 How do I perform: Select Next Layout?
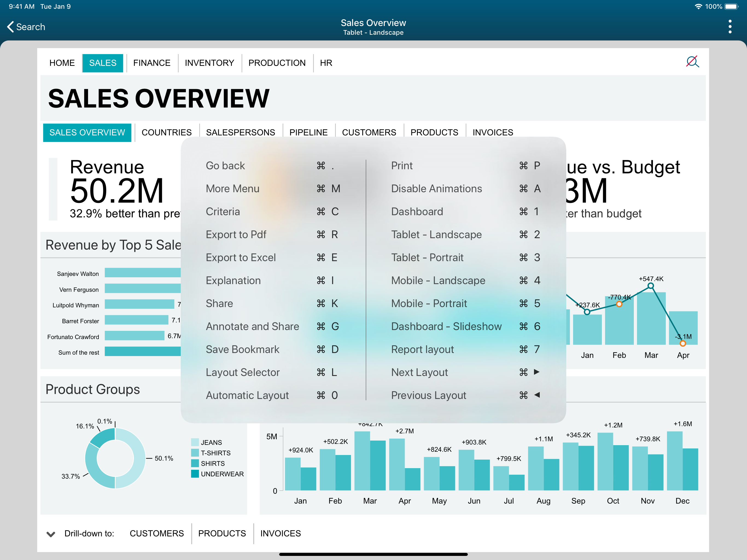466,372
